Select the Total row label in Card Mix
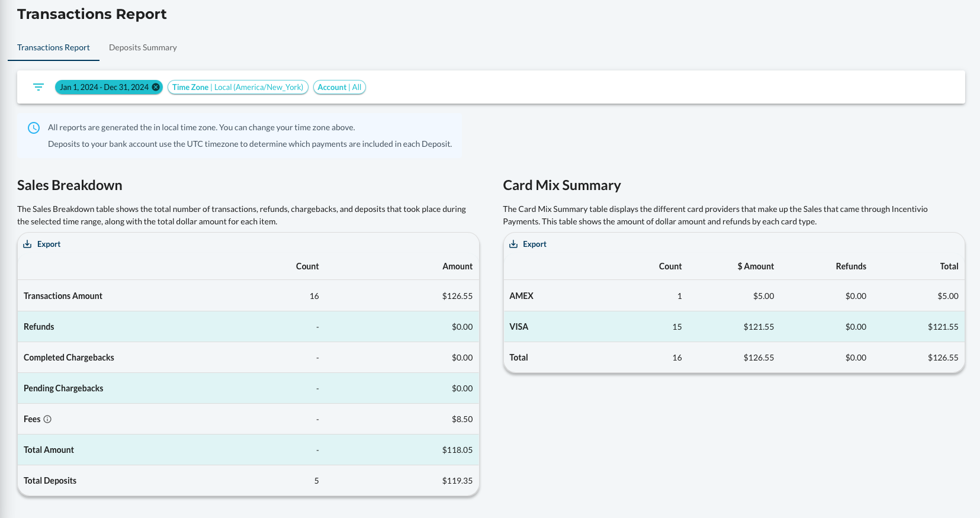 519,358
